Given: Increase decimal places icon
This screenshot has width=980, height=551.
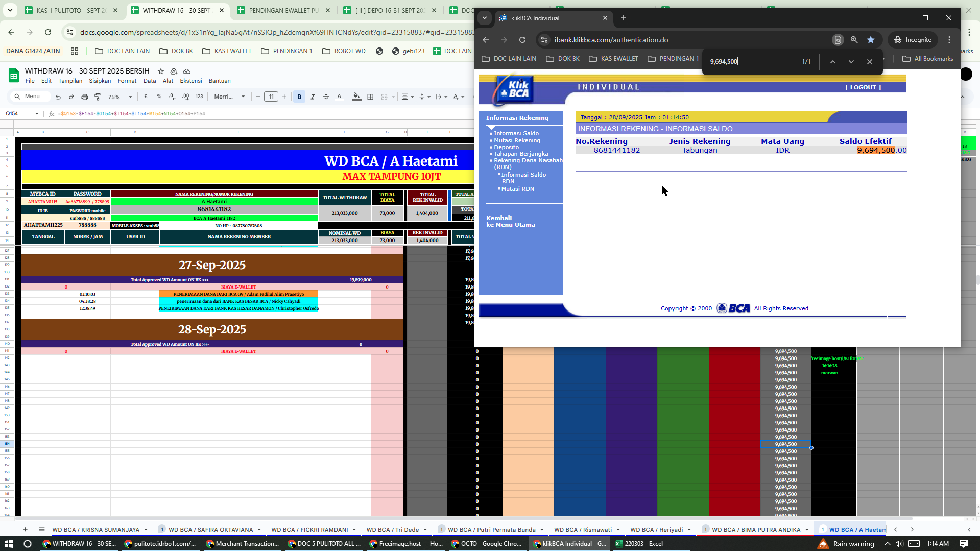Looking at the screenshot, I should pos(186,97).
